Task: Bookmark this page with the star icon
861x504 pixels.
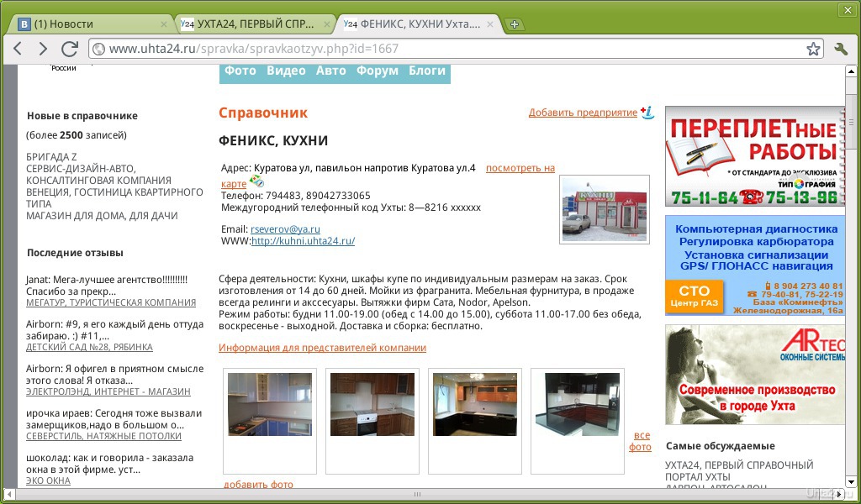Action: coord(813,49)
